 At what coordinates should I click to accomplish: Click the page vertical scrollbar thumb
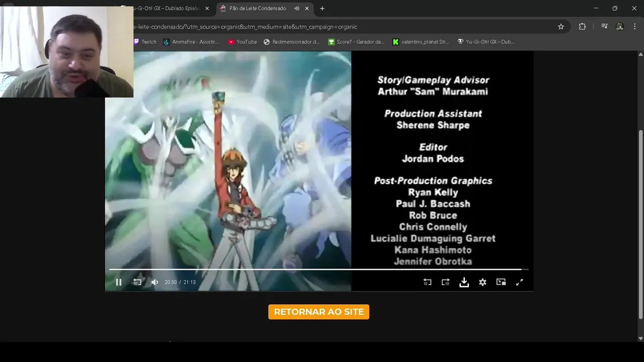tap(640, 224)
